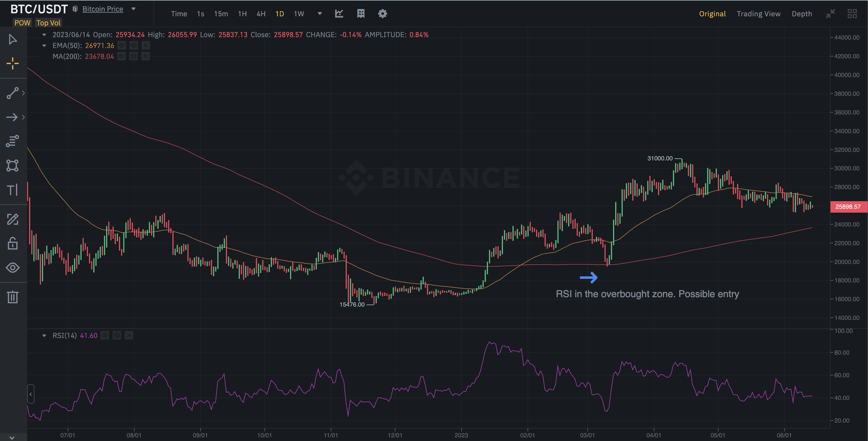Remove the EMA(50) indicator with X
868x441 pixels.
(146, 46)
